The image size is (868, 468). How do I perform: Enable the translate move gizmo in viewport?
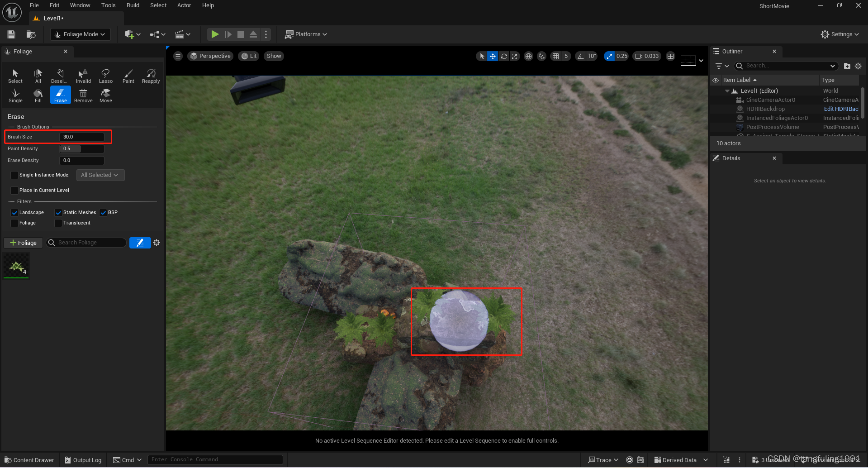tap(493, 56)
